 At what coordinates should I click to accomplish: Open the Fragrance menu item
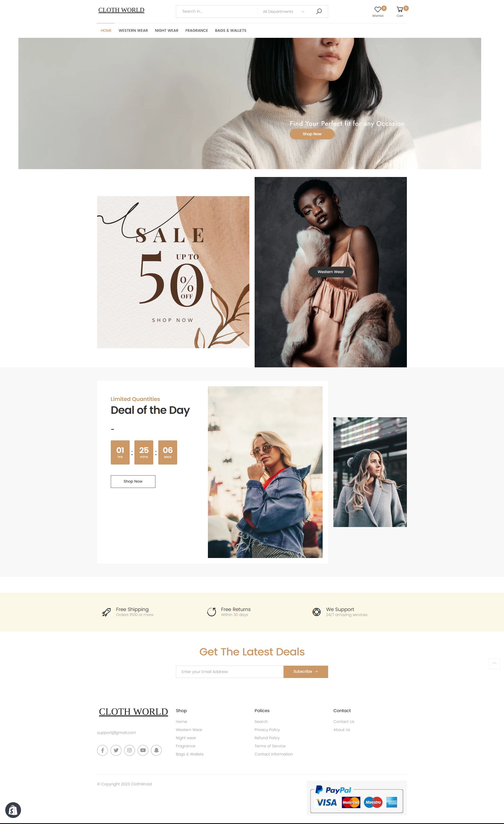[197, 30]
